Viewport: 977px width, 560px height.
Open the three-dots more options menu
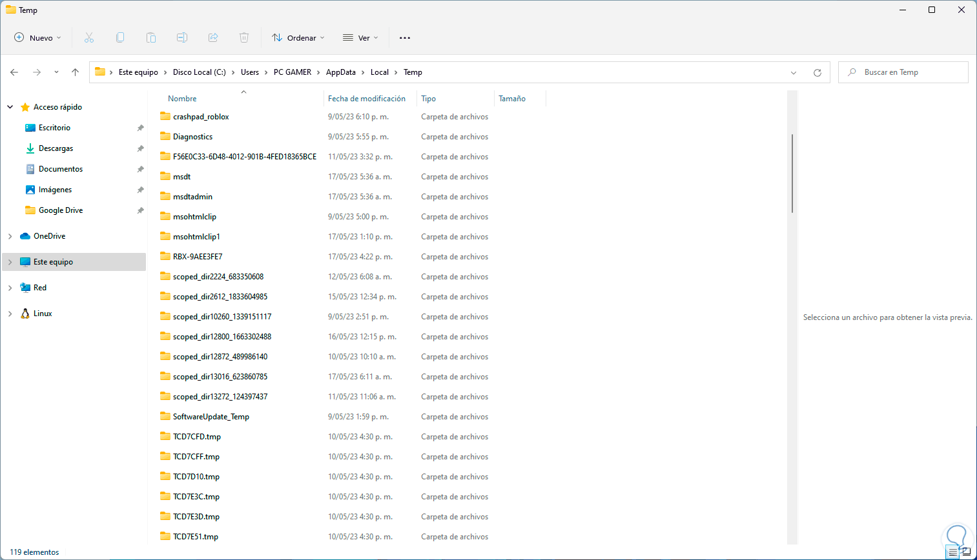[405, 38]
